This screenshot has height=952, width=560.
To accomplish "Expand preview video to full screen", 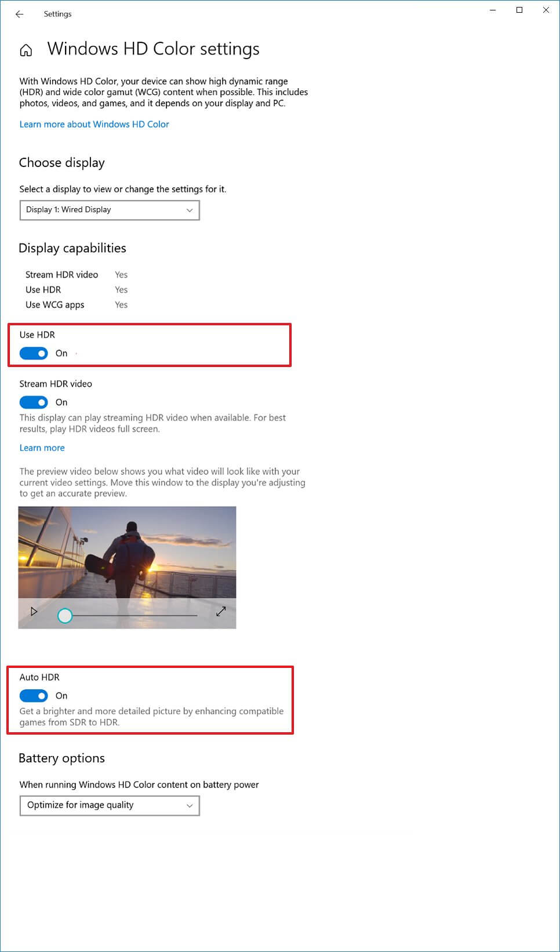I will 221,612.
